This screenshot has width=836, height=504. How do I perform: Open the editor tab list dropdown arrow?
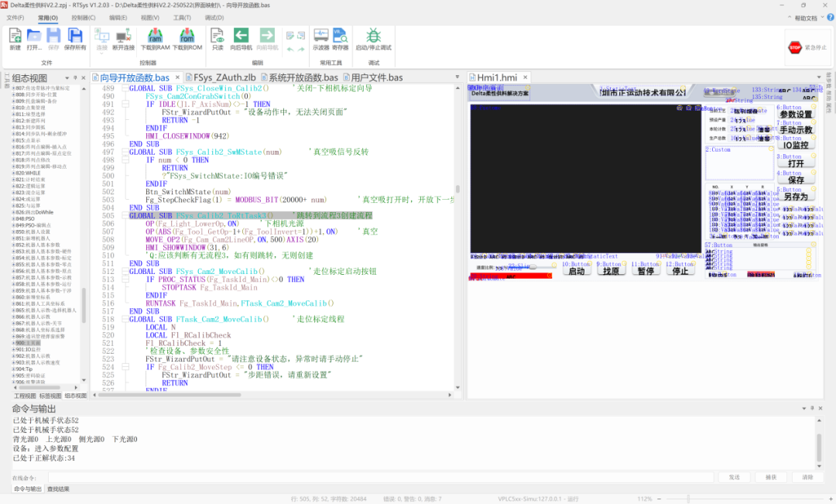click(x=457, y=77)
